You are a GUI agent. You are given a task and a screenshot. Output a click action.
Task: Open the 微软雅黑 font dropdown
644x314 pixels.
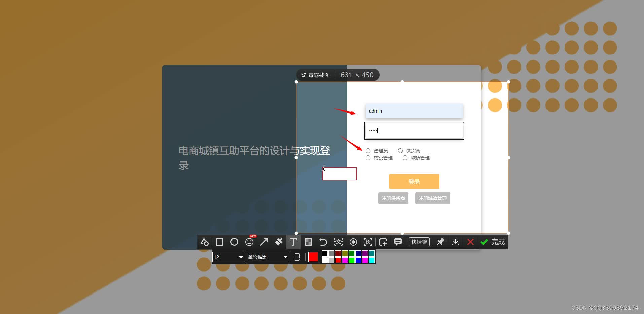(268, 257)
